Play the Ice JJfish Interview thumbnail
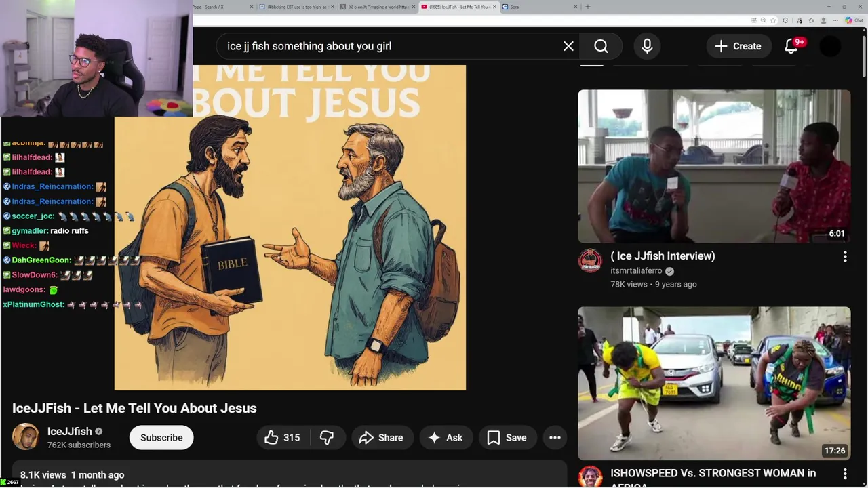Image resolution: width=868 pixels, height=488 pixels. [x=714, y=166]
